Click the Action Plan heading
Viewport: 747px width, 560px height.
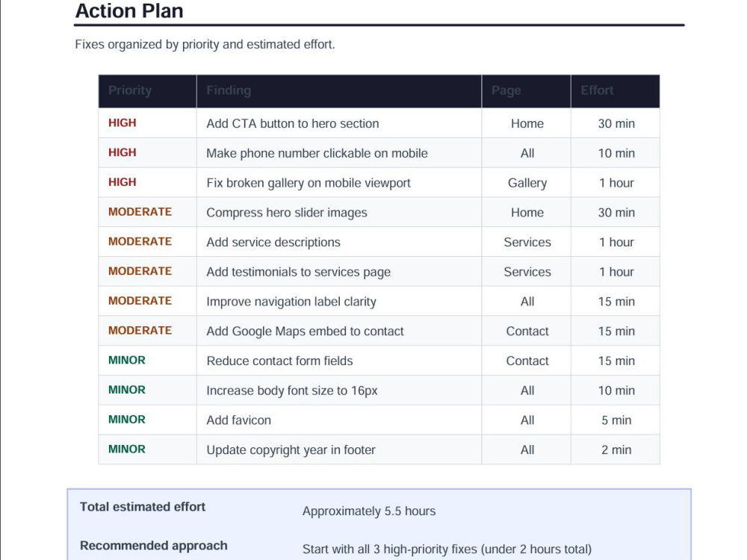pos(129,11)
